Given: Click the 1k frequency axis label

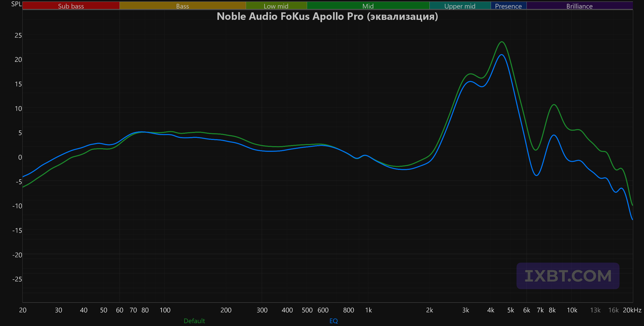Looking at the screenshot, I should pos(369,310).
